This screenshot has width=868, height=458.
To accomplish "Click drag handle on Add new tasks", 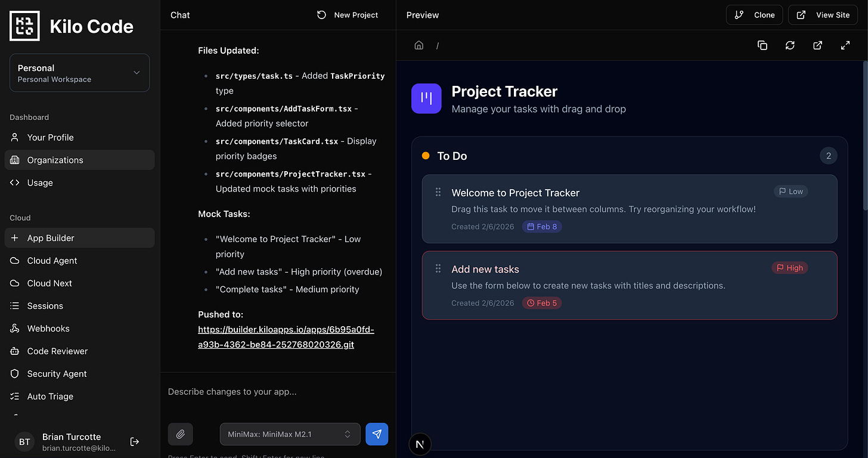I will (x=438, y=268).
